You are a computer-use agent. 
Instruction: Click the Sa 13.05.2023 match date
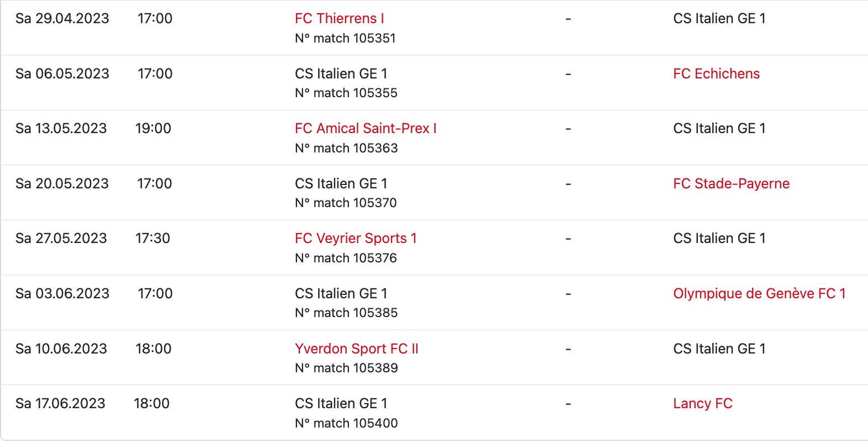pos(61,129)
